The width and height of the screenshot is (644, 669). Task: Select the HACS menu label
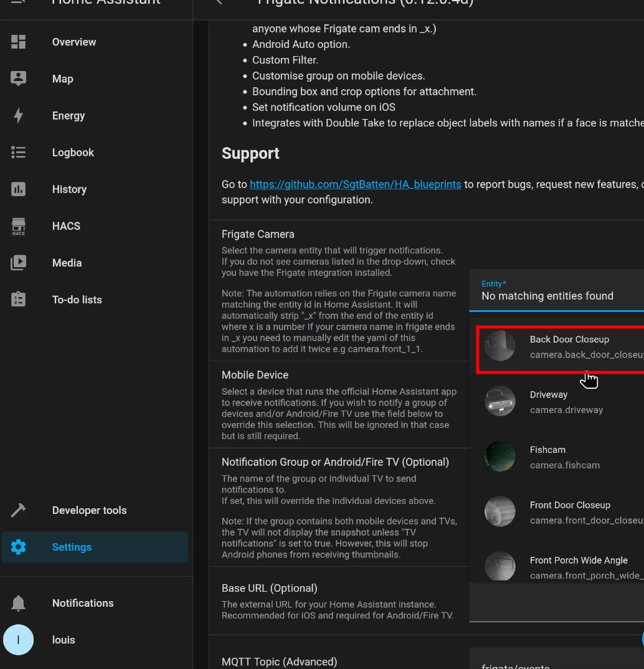[66, 225]
